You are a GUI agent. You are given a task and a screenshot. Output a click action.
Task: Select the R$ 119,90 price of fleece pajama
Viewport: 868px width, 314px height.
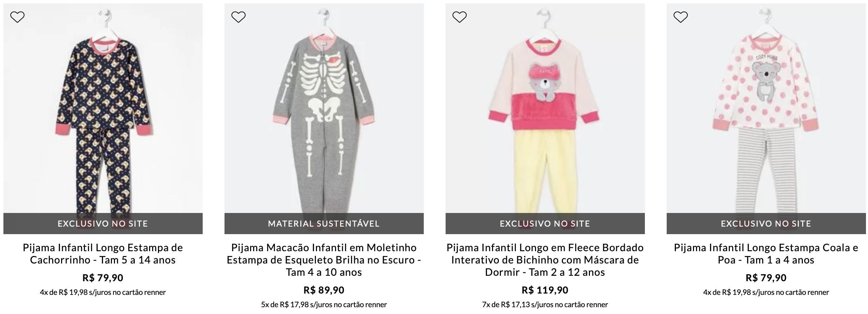[545, 290]
